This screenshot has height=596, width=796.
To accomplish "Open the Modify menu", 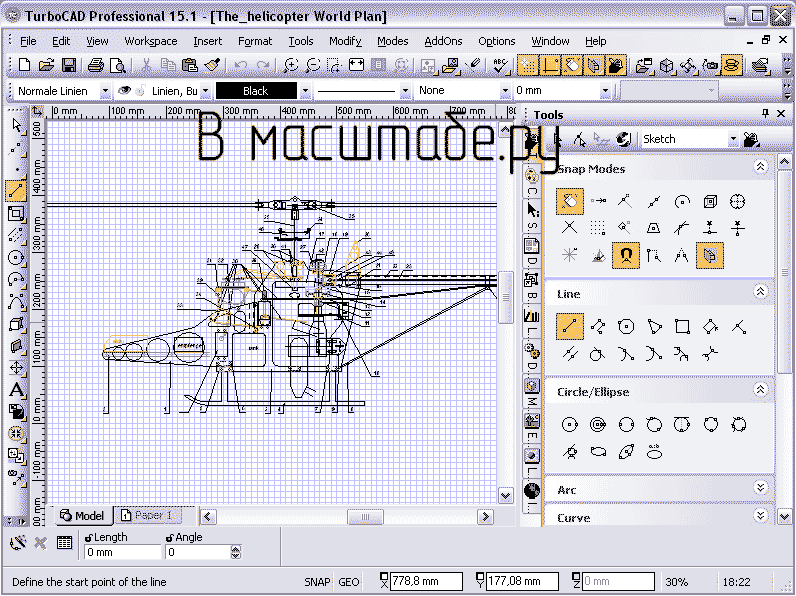I will click(345, 41).
